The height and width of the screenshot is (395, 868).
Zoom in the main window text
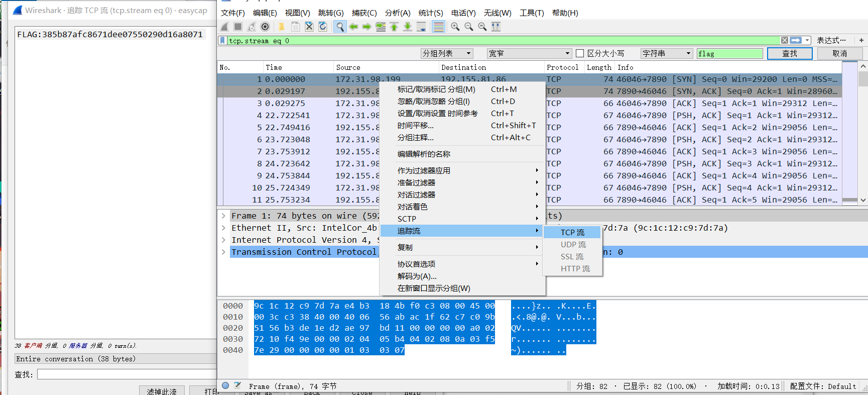point(455,27)
